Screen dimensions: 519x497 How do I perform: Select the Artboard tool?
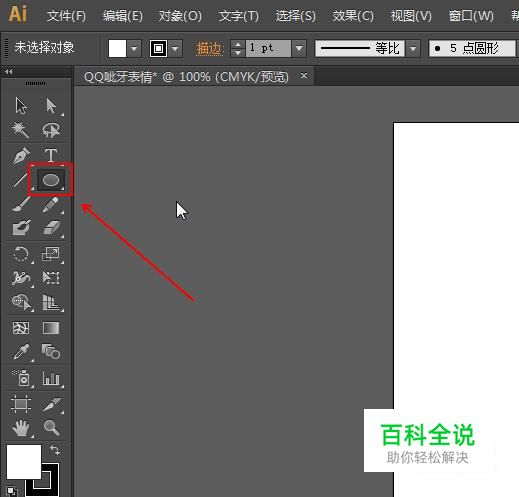pos(21,404)
